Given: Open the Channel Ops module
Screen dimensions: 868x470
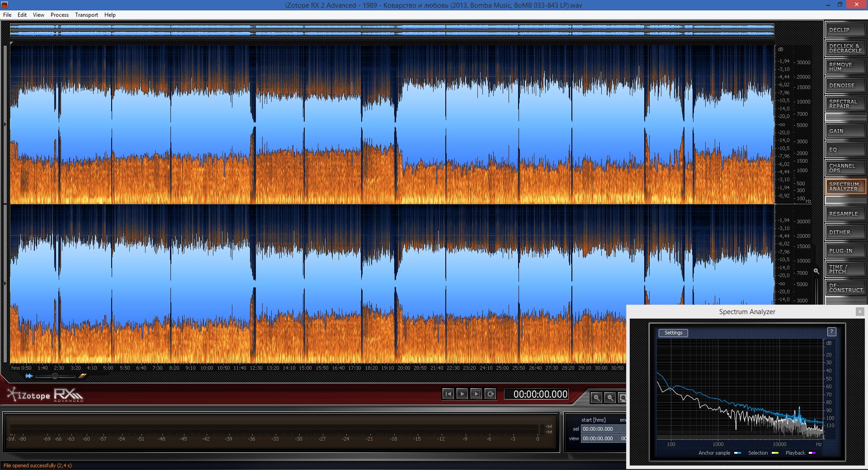Looking at the screenshot, I should point(845,168).
